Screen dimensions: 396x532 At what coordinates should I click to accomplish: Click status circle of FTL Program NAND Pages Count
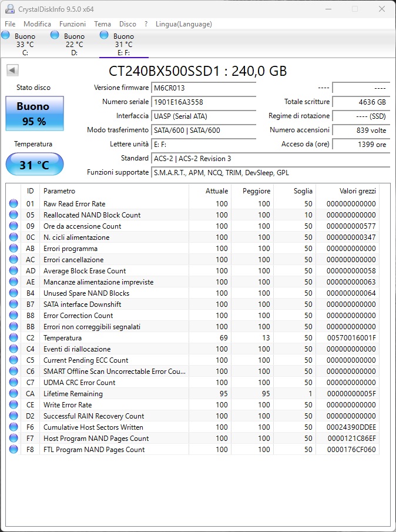[x=14, y=450]
